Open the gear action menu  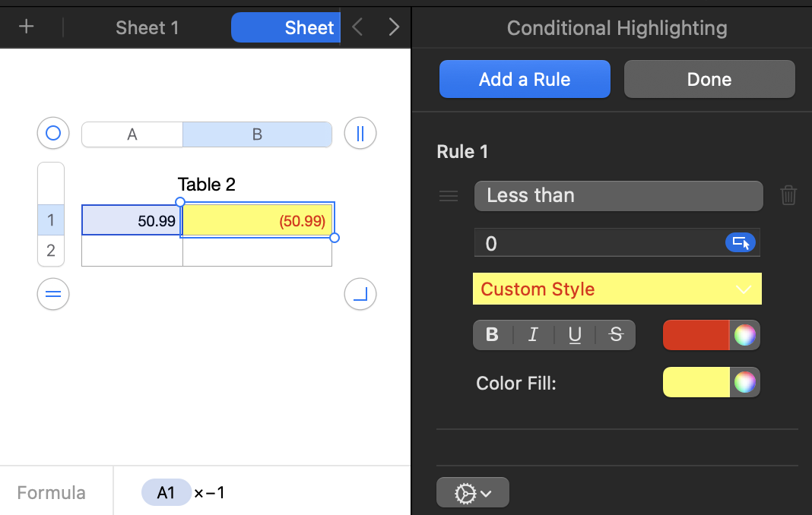point(472,493)
